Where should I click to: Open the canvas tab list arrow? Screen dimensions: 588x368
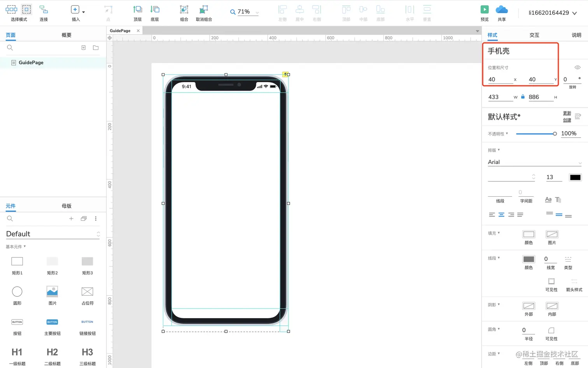click(478, 31)
